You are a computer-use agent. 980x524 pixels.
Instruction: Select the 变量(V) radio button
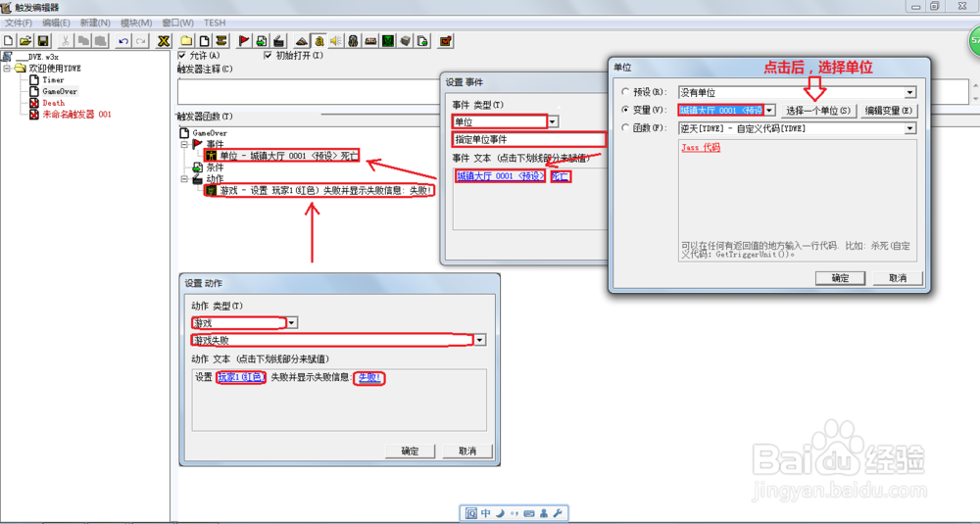pyautogui.click(x=625, y=110)
